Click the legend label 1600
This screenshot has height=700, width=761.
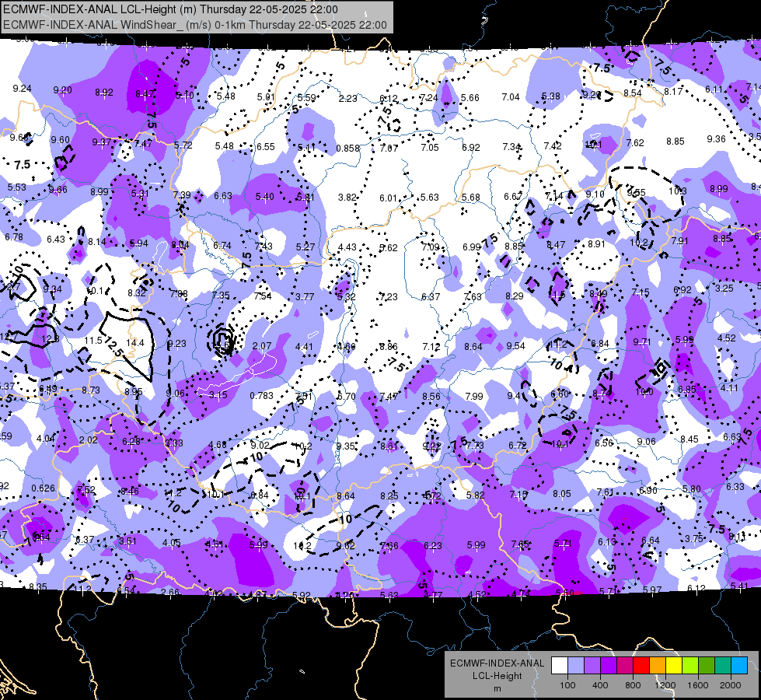[x=698, y=685]
